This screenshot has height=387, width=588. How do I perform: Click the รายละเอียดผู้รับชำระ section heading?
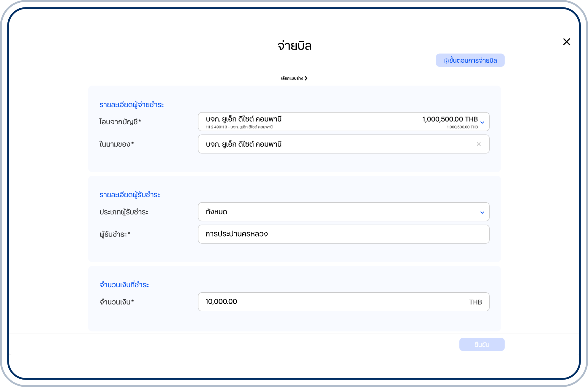coord(129,195)
